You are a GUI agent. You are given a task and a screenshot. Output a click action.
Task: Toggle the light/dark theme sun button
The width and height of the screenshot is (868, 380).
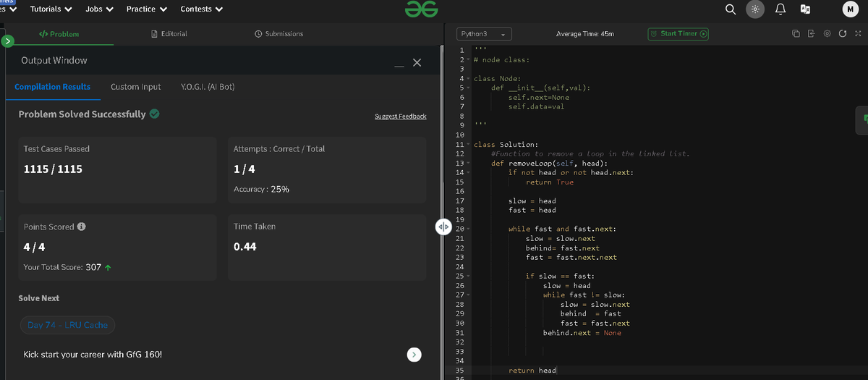coord(755,9)
